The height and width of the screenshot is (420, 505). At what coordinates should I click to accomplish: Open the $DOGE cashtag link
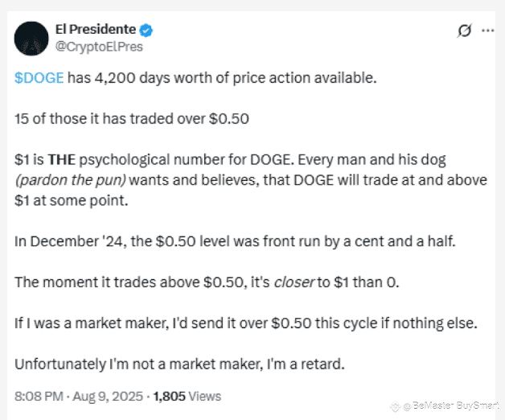[x=39, y=78]
